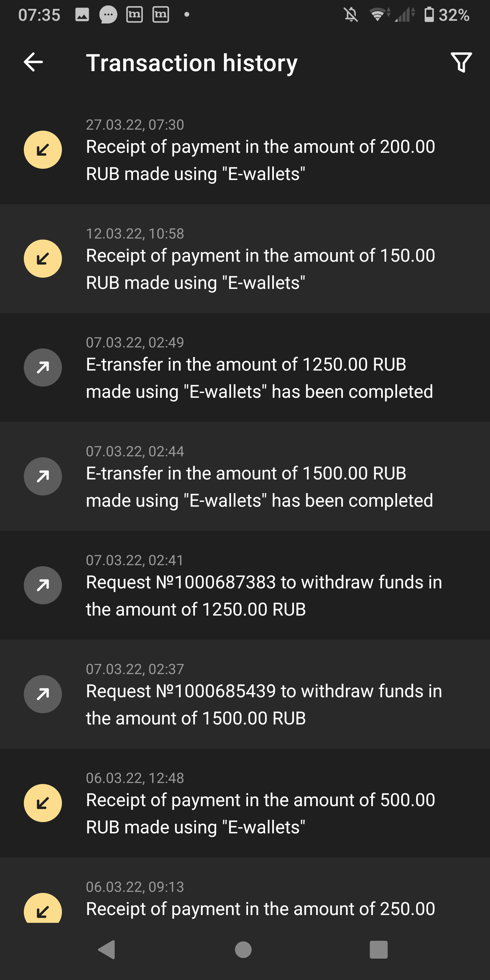Open the transaction filter funnel icon
Image resolution: width=490 pixels, height=980 pixels.
(461, 62)
